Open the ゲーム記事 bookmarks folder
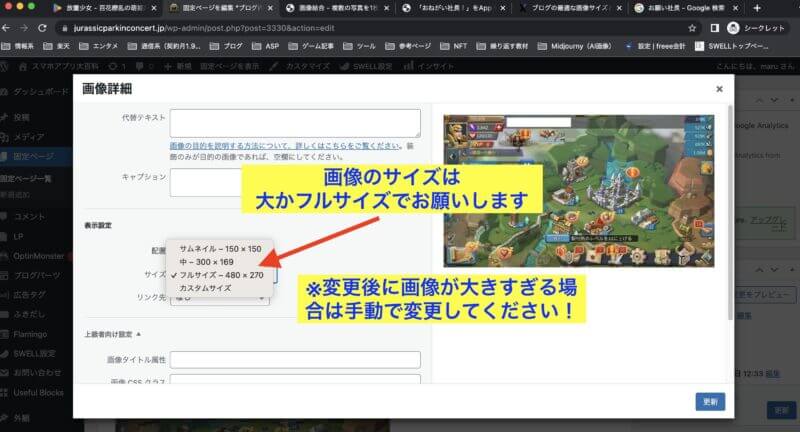This screenshot has width=800, height=432. click(x=311, y=46)
